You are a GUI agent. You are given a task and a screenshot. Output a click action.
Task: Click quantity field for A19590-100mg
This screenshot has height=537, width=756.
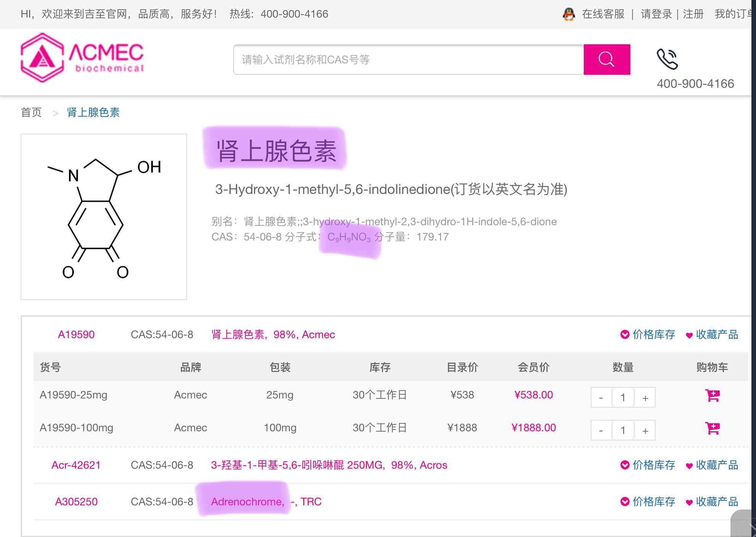623,431
